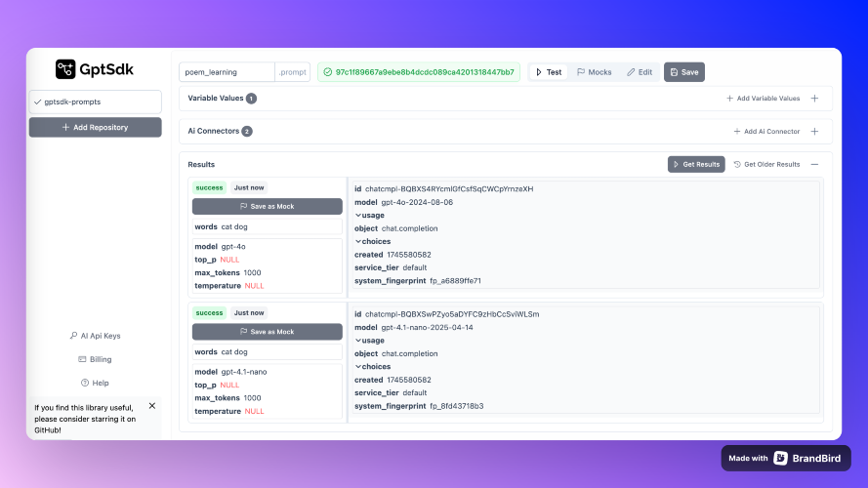Click model value gpt-4o-2024-08-06
Screen dimensions: 868x488
(x=417, y=202)
